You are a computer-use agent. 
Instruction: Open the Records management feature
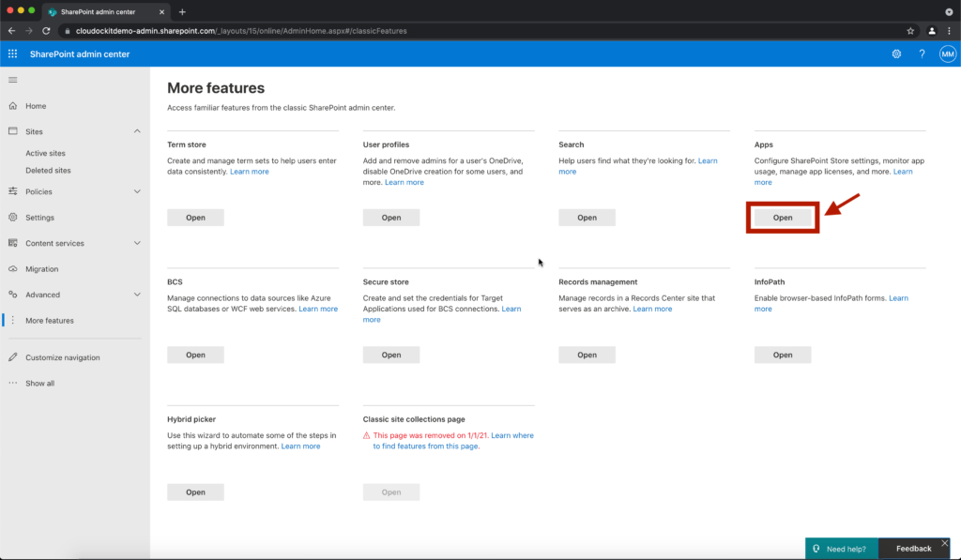click(x=587, y=355)
